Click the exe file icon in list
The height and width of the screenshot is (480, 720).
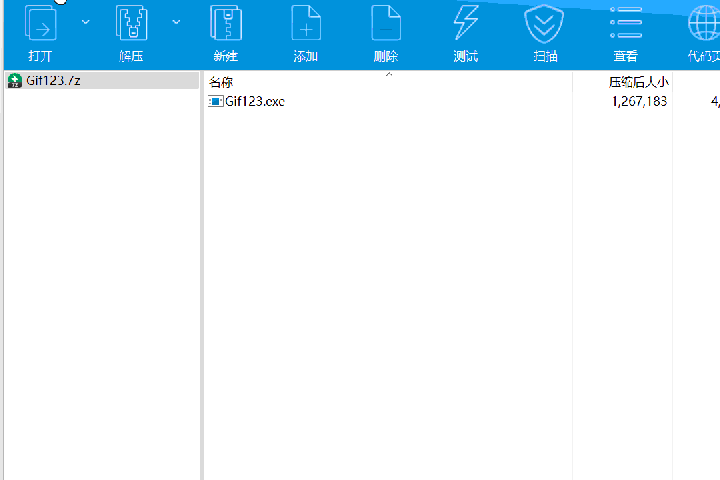point(215,101)
